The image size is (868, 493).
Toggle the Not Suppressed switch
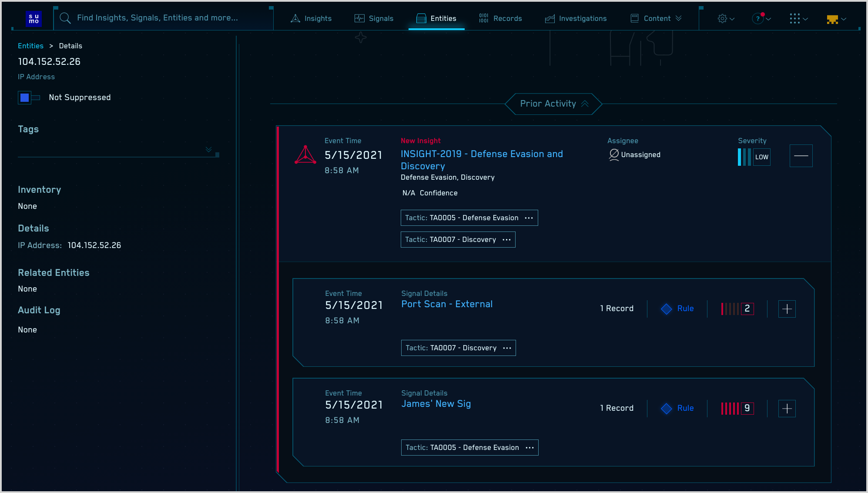pyautogui.click(x=29, y=97)
